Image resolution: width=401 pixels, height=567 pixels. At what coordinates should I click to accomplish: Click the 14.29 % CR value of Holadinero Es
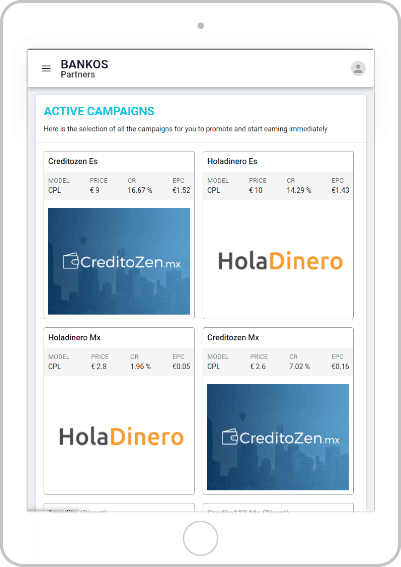(299, 190)
